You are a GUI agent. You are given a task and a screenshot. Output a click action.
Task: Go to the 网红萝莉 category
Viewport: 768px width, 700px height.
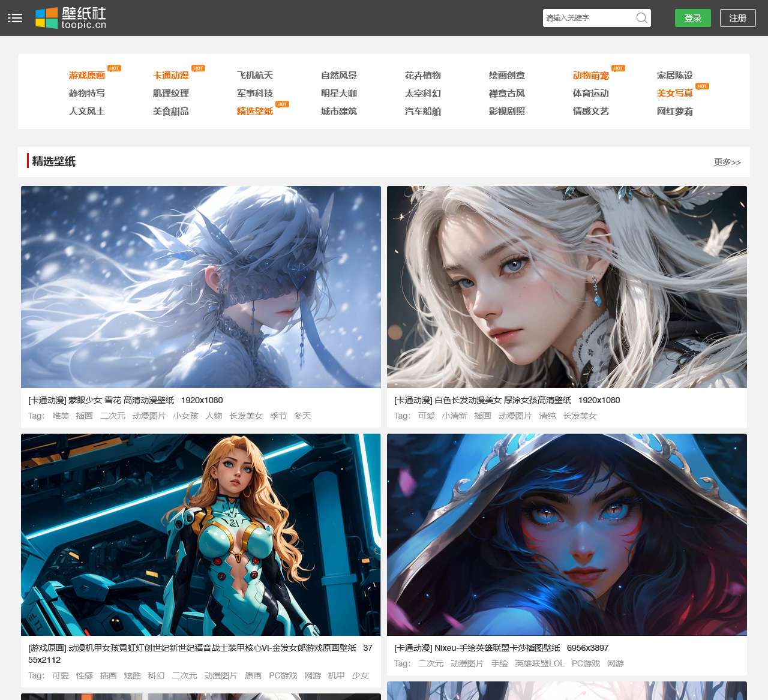coord(675,112)
